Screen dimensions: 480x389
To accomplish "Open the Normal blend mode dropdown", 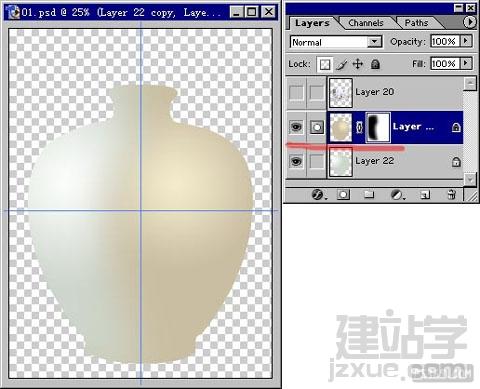I will coord(336,42).
